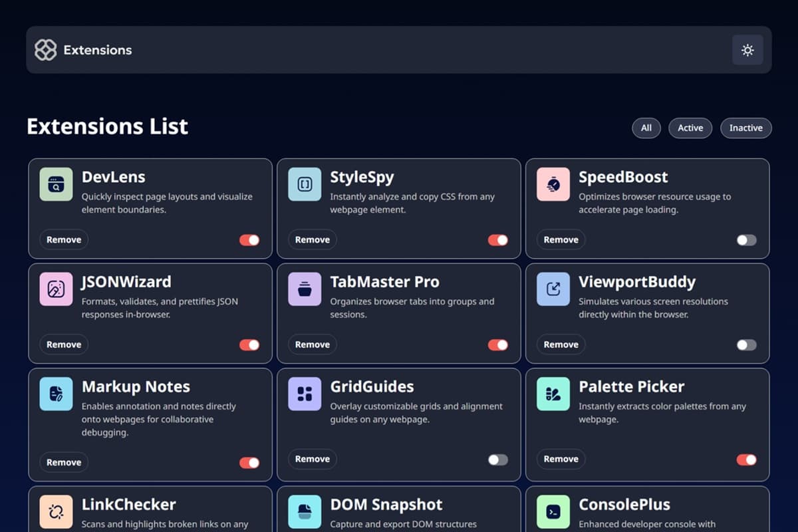Remove the ViewportBuddy extension

[x=561, y=345]
